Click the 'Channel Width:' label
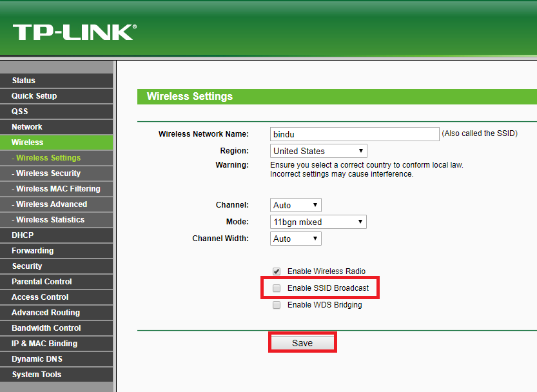The height and width of the screenshot is (392, 537). tap(220, 239)
